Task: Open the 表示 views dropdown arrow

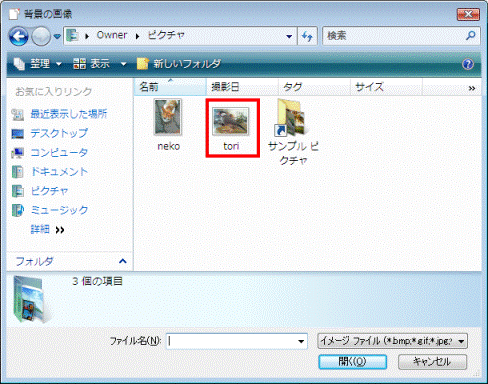Action: coord(123,64)
